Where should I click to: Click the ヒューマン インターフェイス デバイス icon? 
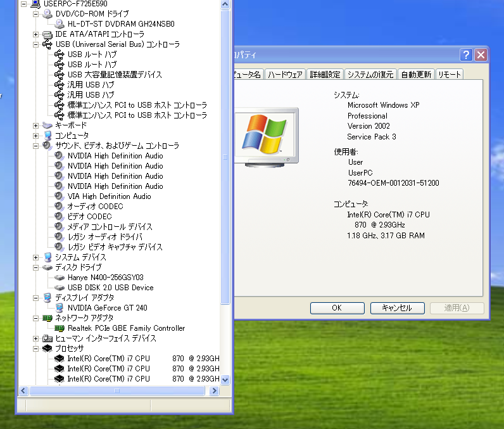(x=47, y=338)
